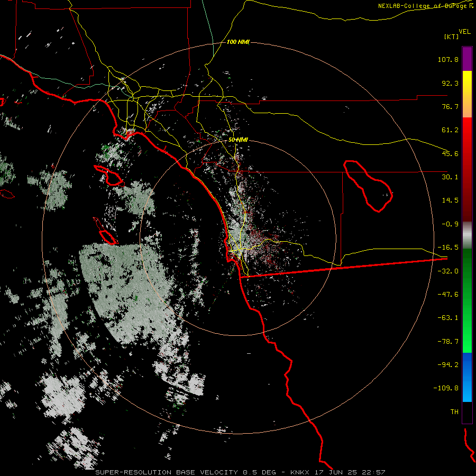The width and height of the screenshot is (476, 476).
Task: Click the -32.0 velocity scale value
Action: click(448, 271)
